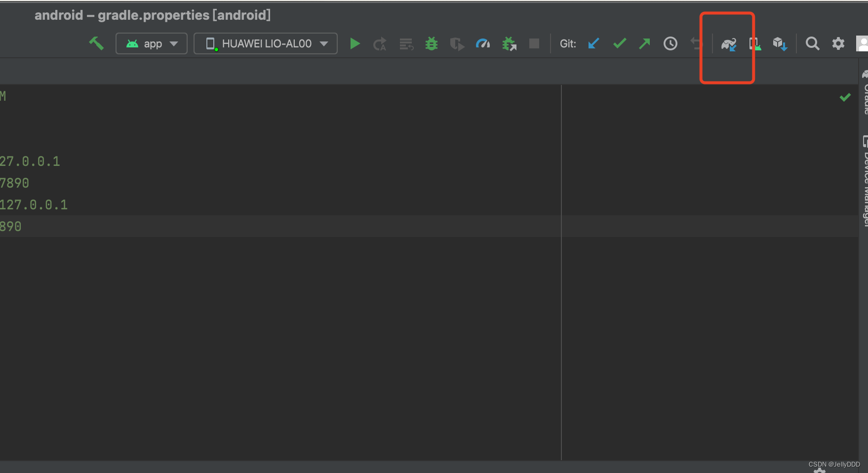Open the app run configuration dropdown
Viewport: 868px width, 473px height.
[152, 43]
